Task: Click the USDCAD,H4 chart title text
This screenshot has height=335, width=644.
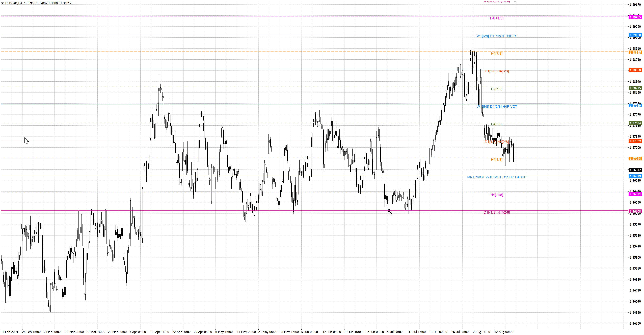Action: click(13, 3)
